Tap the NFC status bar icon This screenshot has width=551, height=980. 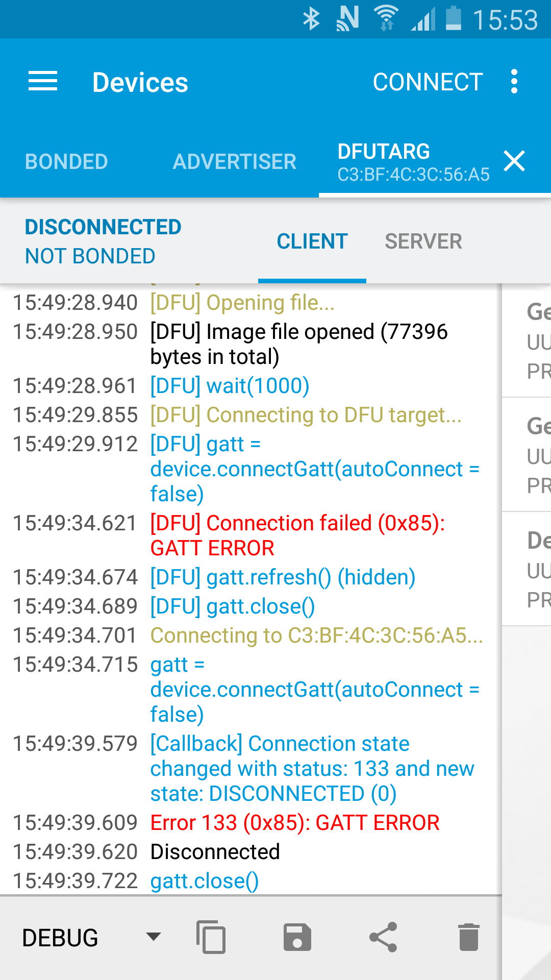[348, 19]
